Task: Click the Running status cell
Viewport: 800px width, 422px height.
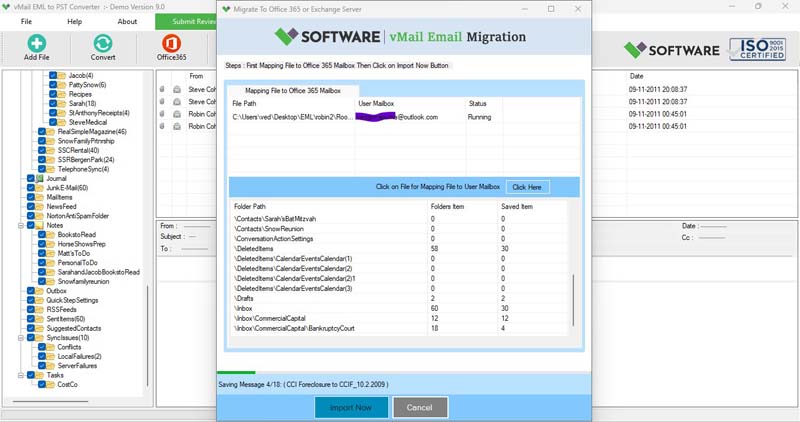Action: click(x=480, y=117)
